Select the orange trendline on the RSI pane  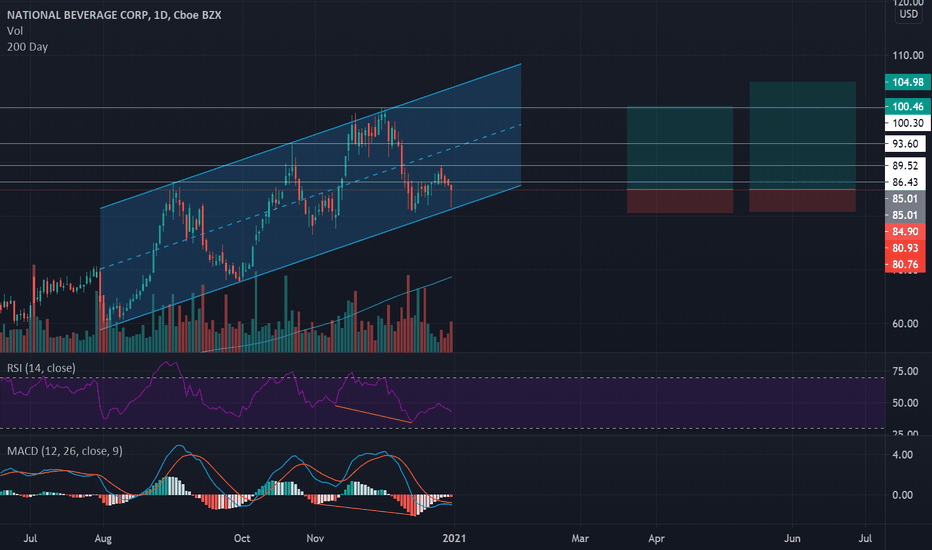[x=373, y=414]
